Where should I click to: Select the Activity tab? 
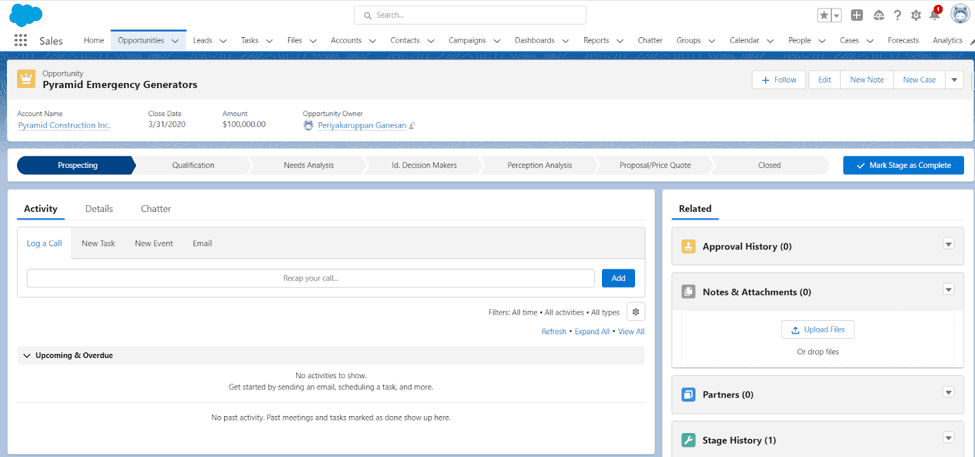(x=40, y=209)
